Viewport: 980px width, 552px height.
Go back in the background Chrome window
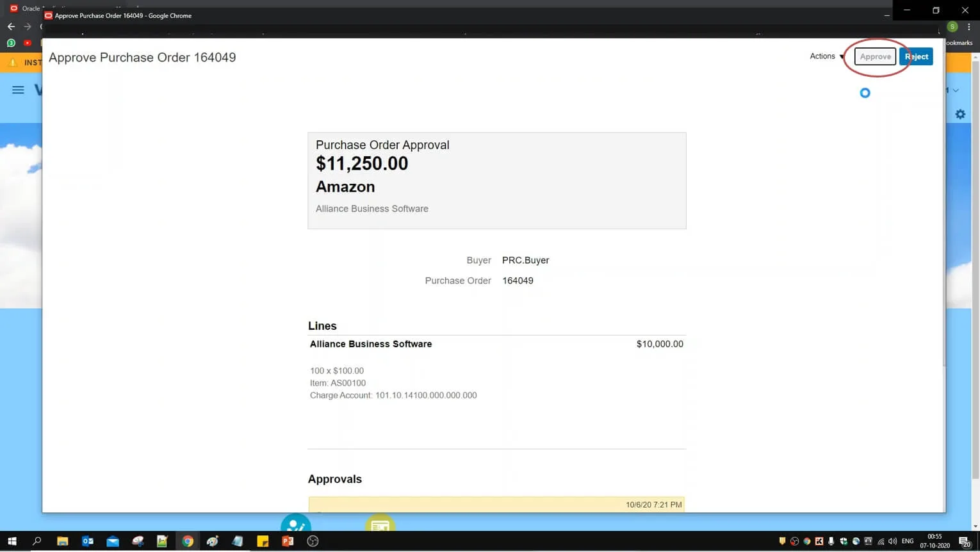[x=11, y=27]
